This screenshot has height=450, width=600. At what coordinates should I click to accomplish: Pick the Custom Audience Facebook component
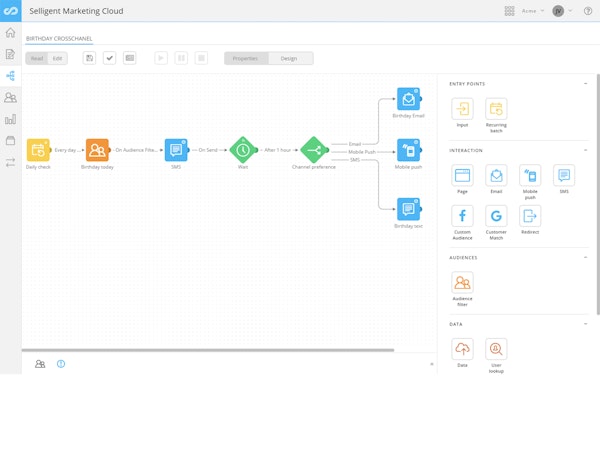462,216
